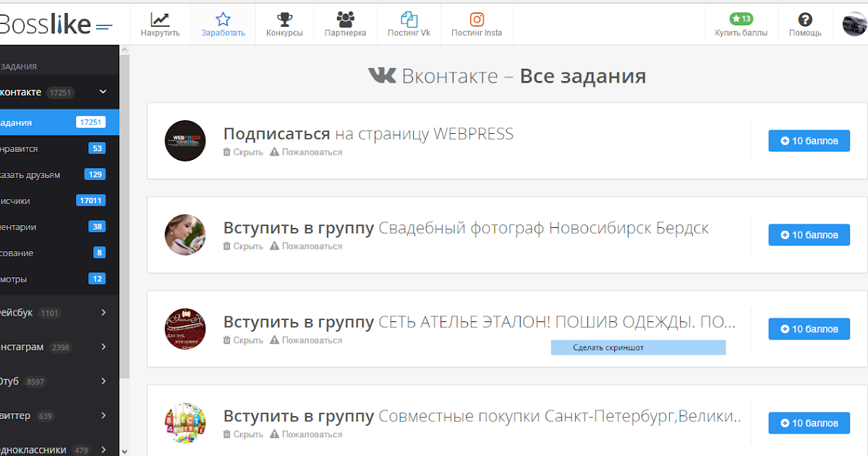
Task: Hide the СЕТЬ АТЕЛЬЕ ЭТАЛОН task
Action: click(x=243, y=340)
